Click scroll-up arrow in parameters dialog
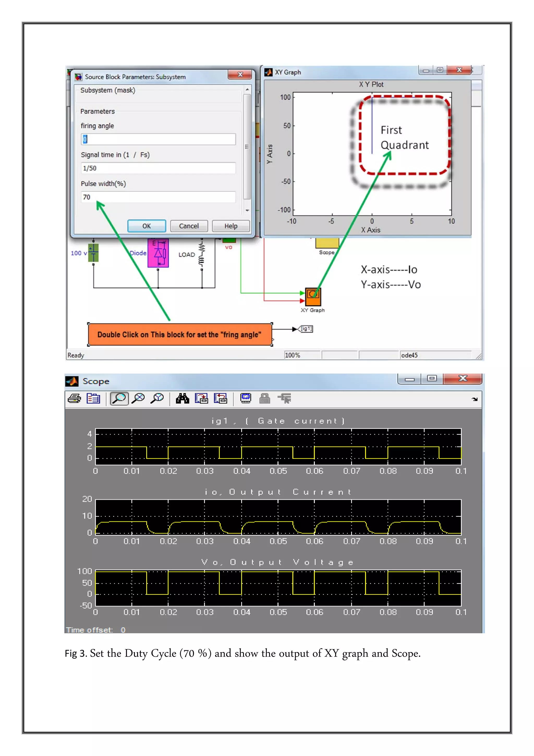The width and height of the screenshot is (534, 756). pyautogui.click(x=247, y=90)
